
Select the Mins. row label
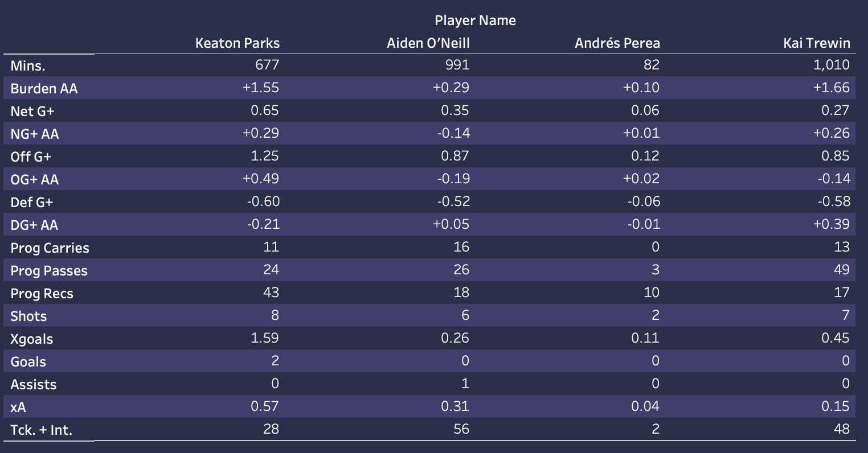click(28, 66)
